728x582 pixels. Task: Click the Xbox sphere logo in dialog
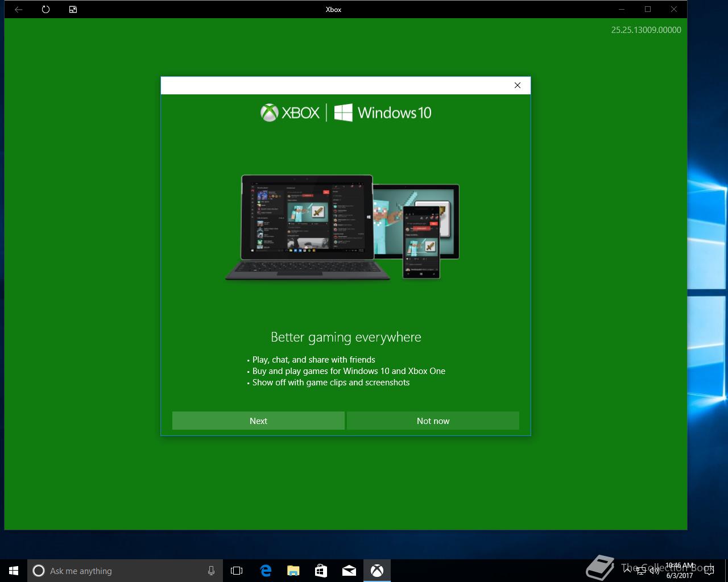(269, 113)
